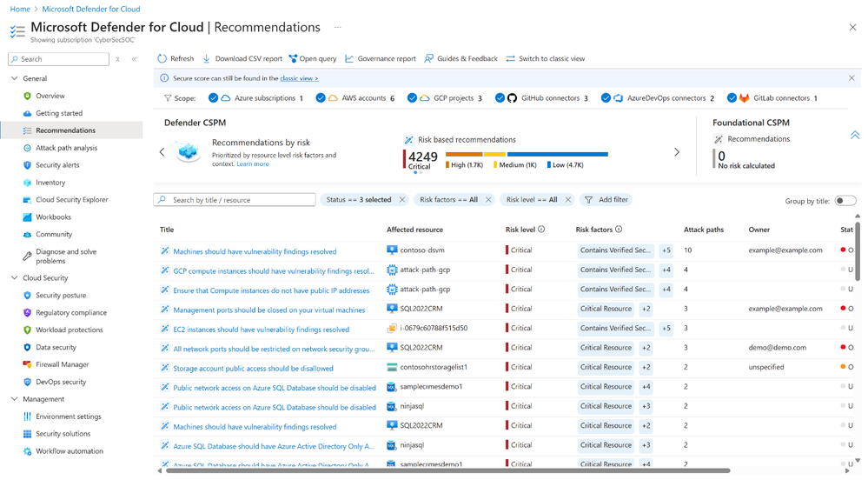Viewport: 868px width, 480px height.
Task: Toggle Group by title switch
Action: [845, 201]
